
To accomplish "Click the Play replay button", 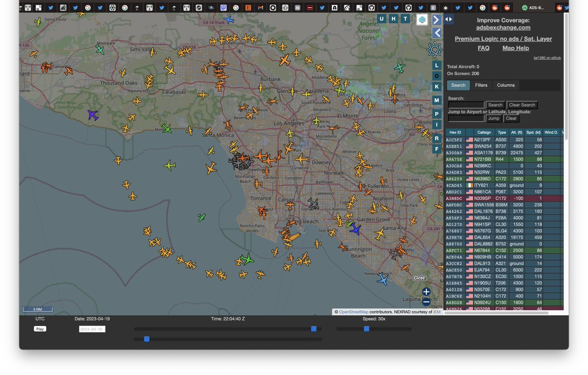I will (40, 329).
